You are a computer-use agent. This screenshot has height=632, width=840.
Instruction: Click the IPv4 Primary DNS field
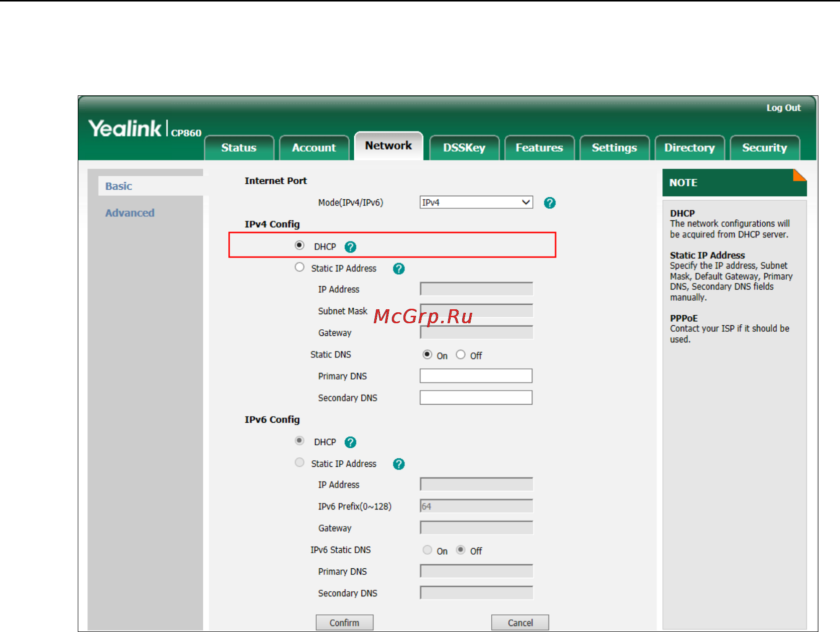click(476, 376)
